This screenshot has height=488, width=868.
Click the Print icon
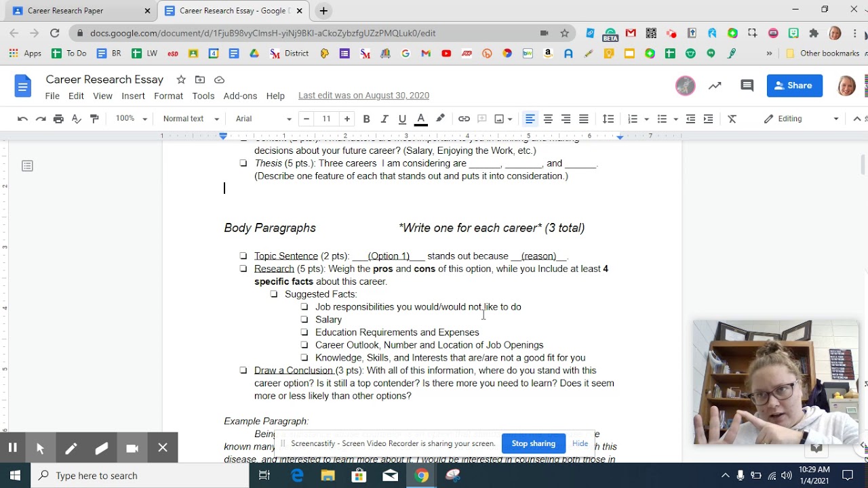pyautogui.click(x=58, y=119)
